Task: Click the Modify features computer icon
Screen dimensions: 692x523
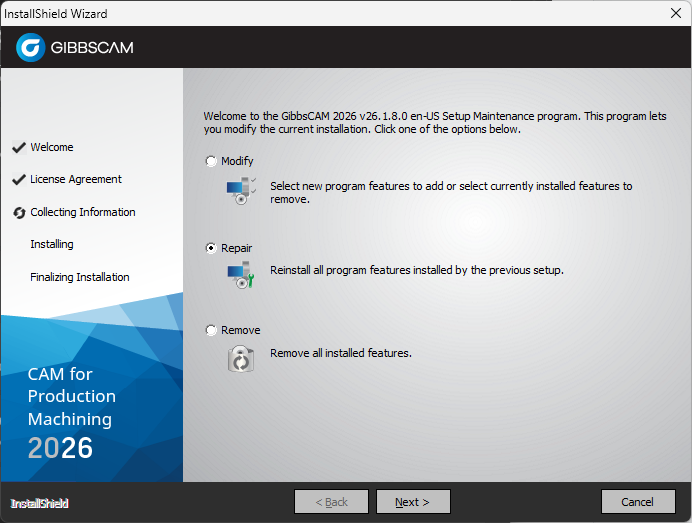Action: pyautogui.click(x=241, y=191)
